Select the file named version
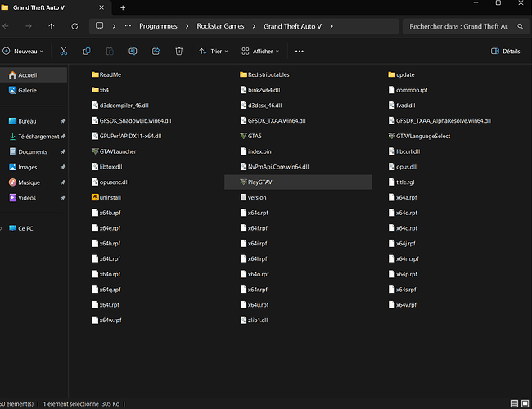Viewport: 532px width, 409px height. (253, 197)
